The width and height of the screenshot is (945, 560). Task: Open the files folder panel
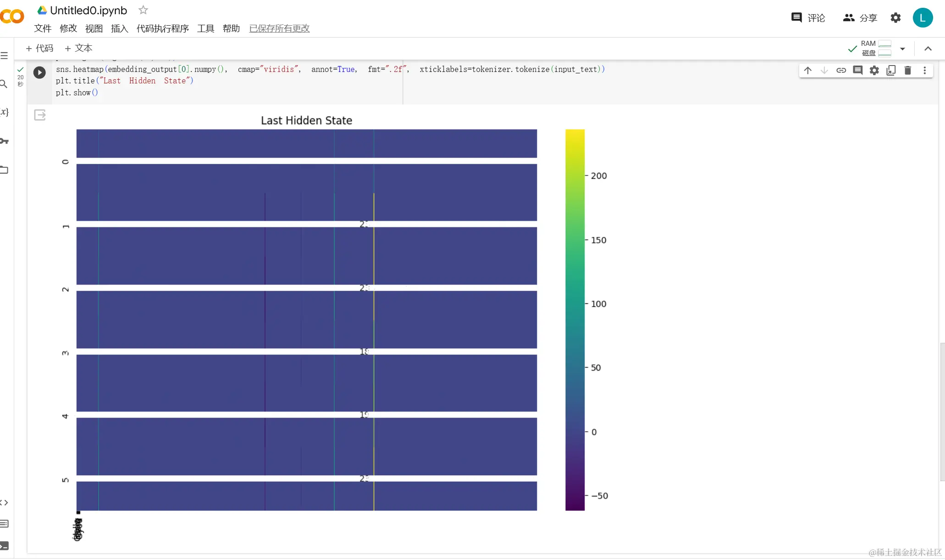[x=4, y=170]
